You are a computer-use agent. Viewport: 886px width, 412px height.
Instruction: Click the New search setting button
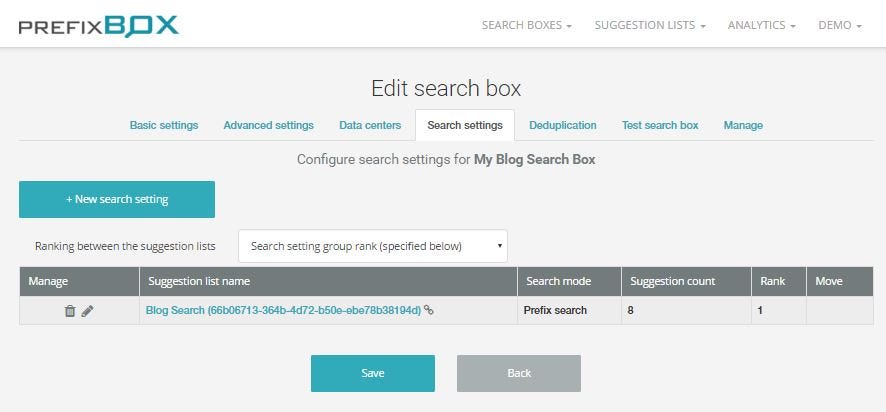pyautogui.click(x=117, y=200)
